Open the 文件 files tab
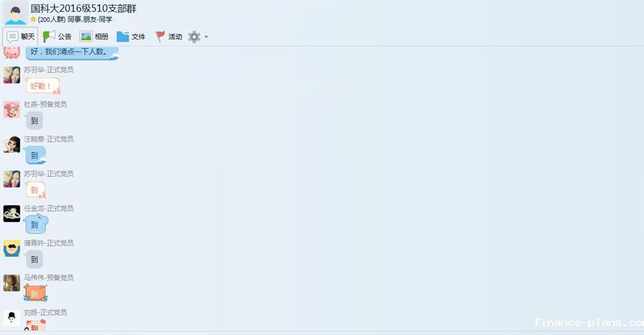 click(x=131, y=37)
